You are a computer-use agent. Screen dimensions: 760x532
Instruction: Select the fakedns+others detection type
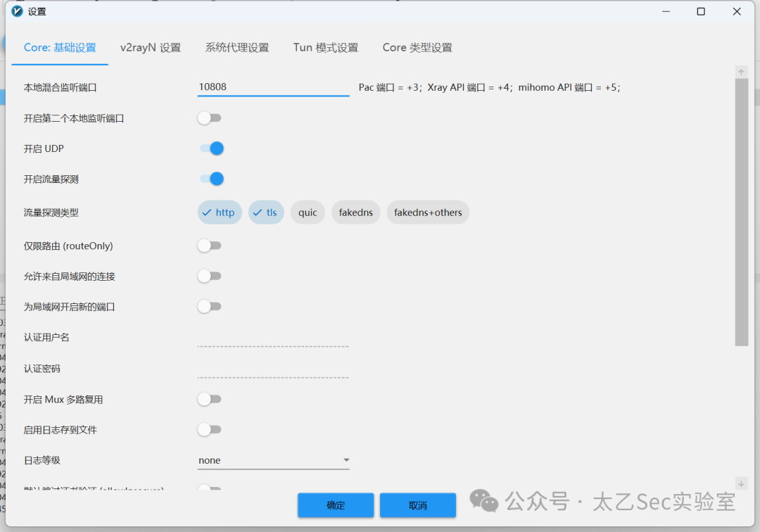(x=428, y=212)
